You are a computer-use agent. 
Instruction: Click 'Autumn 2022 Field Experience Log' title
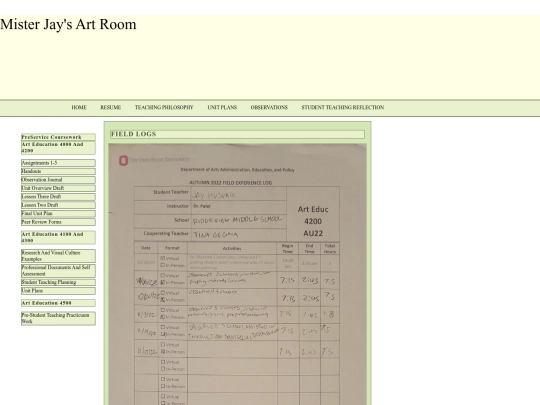click(x=230, y=183)
